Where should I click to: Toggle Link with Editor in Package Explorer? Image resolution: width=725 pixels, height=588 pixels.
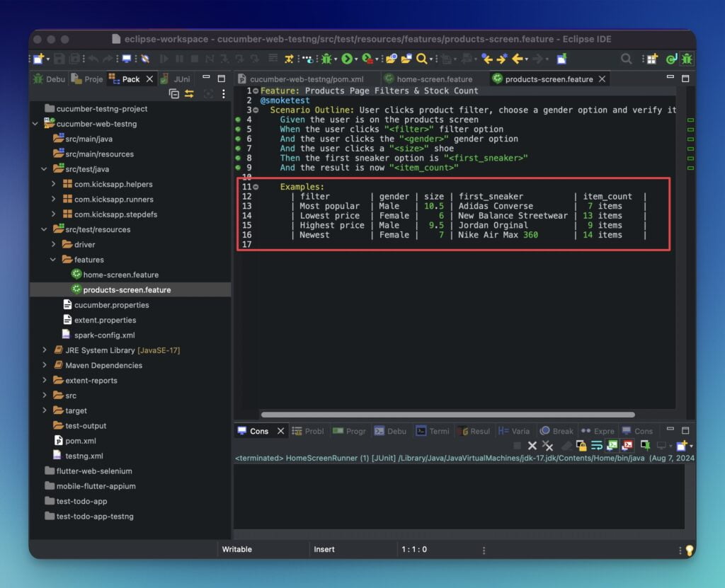[x=189, y=94]
